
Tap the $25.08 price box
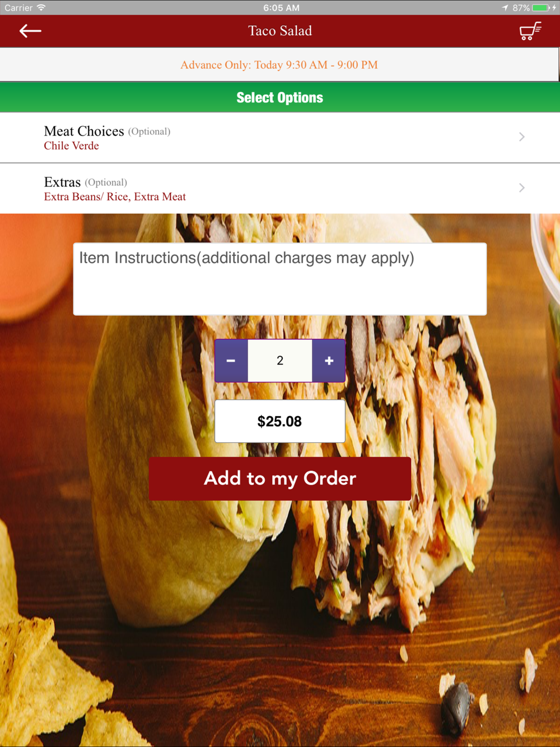click(280, 421)
